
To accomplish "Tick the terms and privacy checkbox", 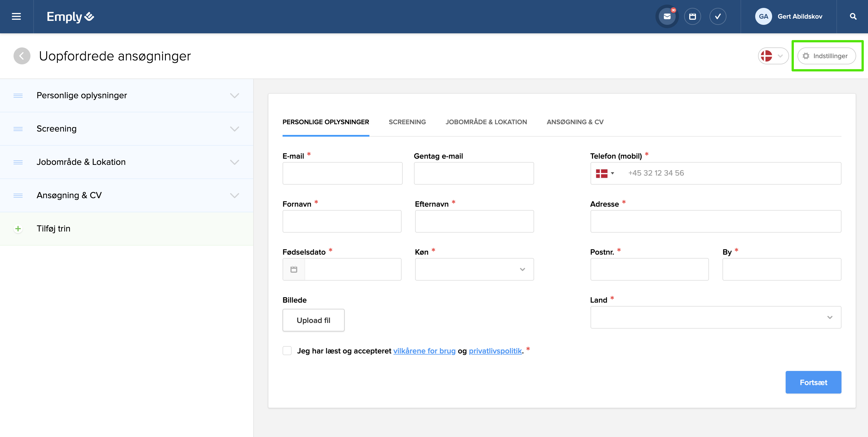I will point(287,351).
